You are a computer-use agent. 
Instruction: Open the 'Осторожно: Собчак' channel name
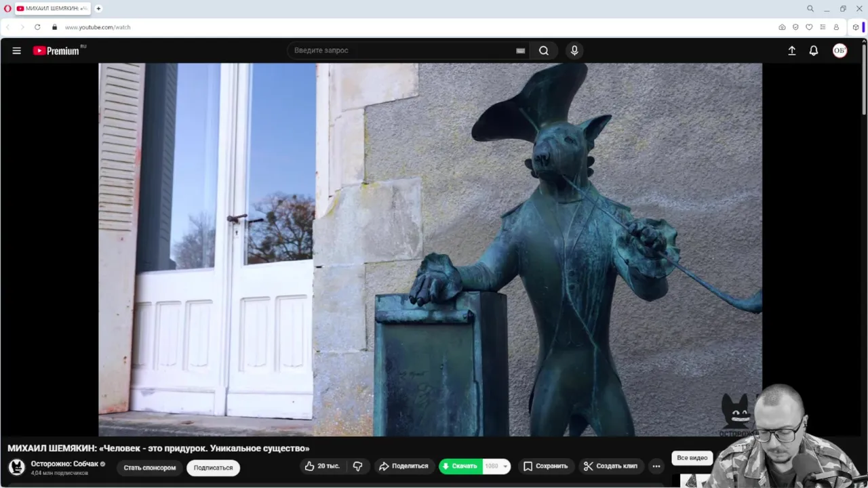pyautogui.click(x=64, y=464)
